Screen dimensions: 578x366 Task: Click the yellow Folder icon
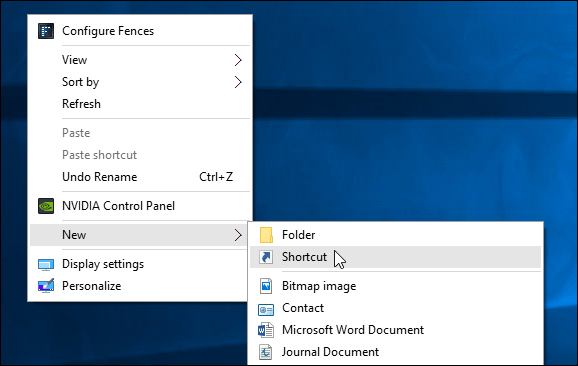[266, 235]
